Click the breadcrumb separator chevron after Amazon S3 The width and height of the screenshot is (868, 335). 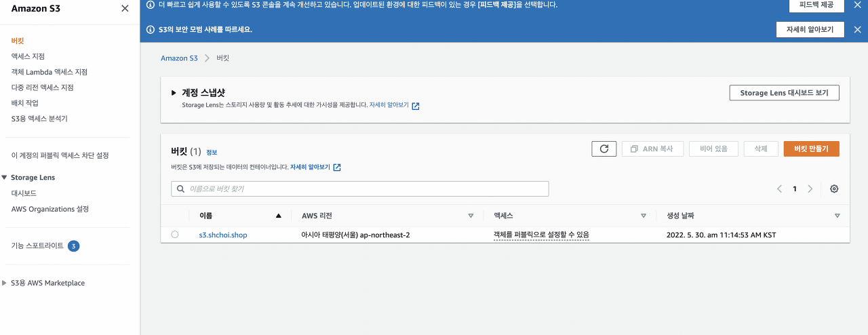pyautogui.click(x=207, y=58)
